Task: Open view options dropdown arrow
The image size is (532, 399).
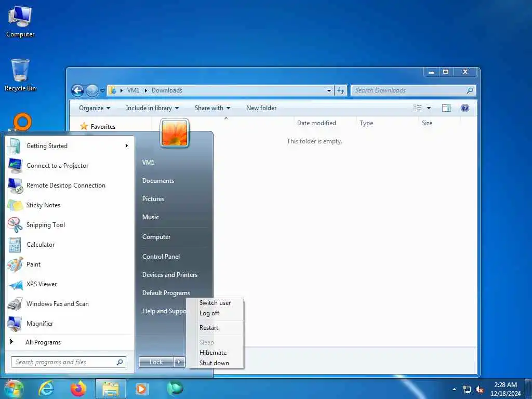Action: [429, 108]
